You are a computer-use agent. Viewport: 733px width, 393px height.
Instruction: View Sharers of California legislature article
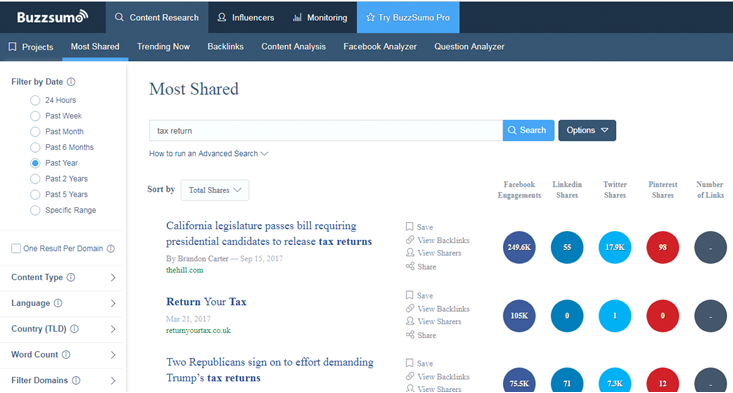tap(433, 253)
